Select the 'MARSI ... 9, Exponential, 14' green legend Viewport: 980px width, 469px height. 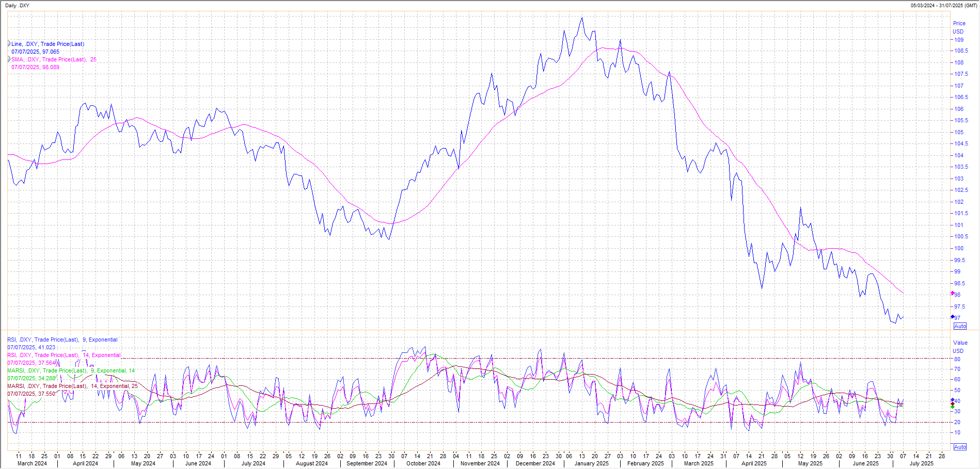coord(71,370)
